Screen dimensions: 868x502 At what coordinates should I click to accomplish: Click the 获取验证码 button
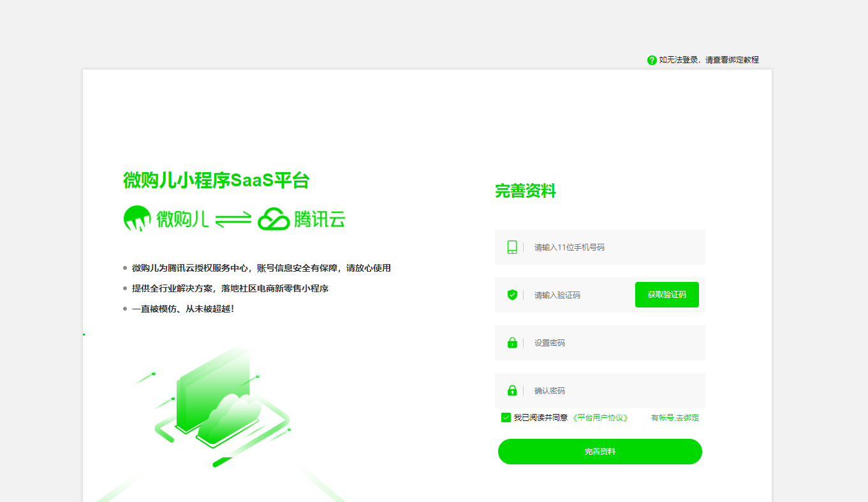(x=666, y=295)
